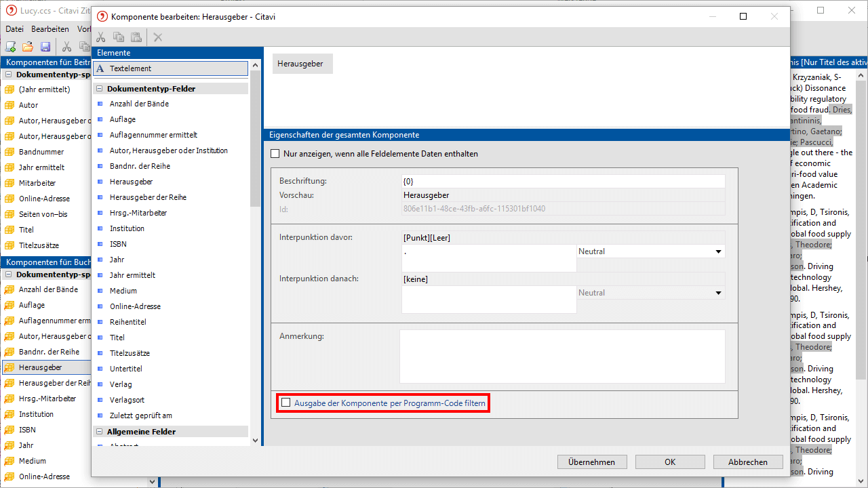Enable 'Nur anzeigen, wenn alle Feldelemente Daten enthalten'
Viewport: 868px width, 488px height.
[275, 154]
